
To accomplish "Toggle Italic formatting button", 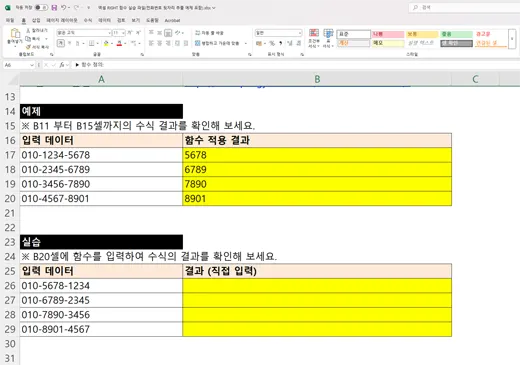I will (69, 43).
